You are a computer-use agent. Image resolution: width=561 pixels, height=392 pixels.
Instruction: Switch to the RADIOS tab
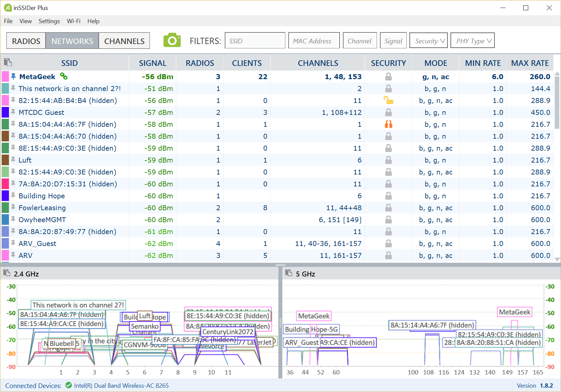click(26, 41)
